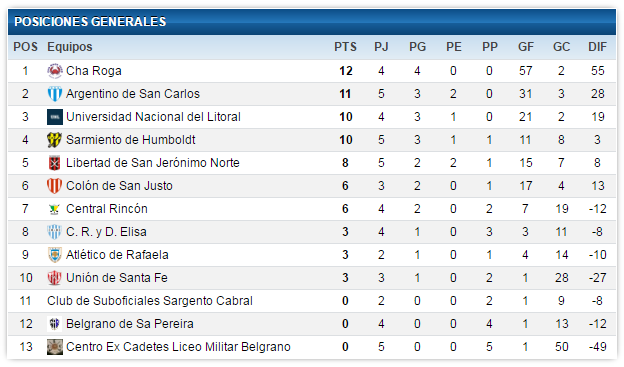Click the Belgrano de Sa Pereira badge icon
Viewport: 624px width, 367px height.
55,324
